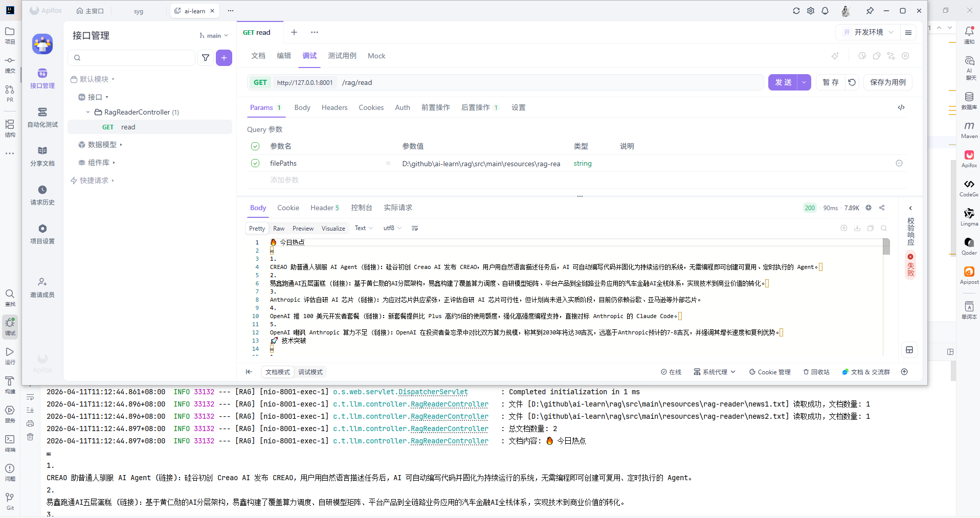Click the 发送 send button

click(783, 82)
